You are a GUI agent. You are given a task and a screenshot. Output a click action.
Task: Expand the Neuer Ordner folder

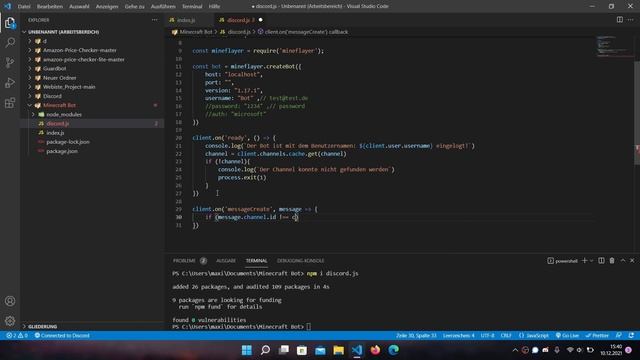point(60,78)
